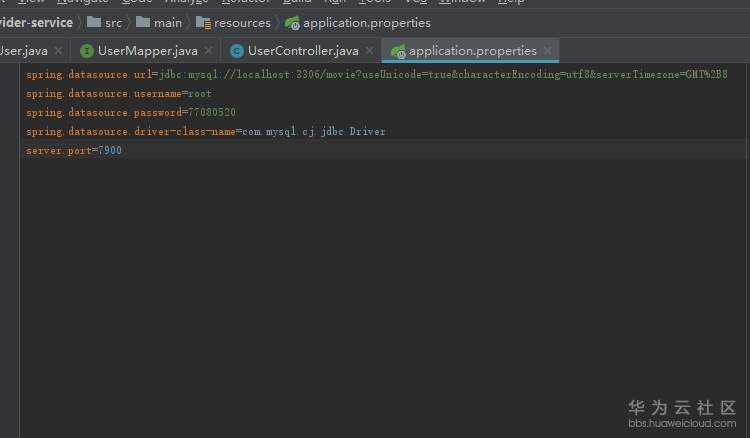The image size is (750, 438).
Task: Click the server.port property key
Action: (58, 151)
